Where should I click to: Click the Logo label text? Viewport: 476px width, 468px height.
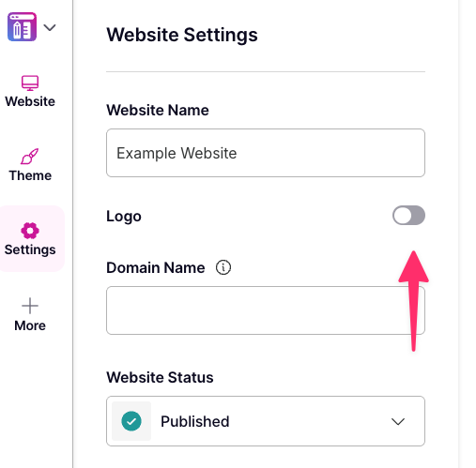click(124, 217)
